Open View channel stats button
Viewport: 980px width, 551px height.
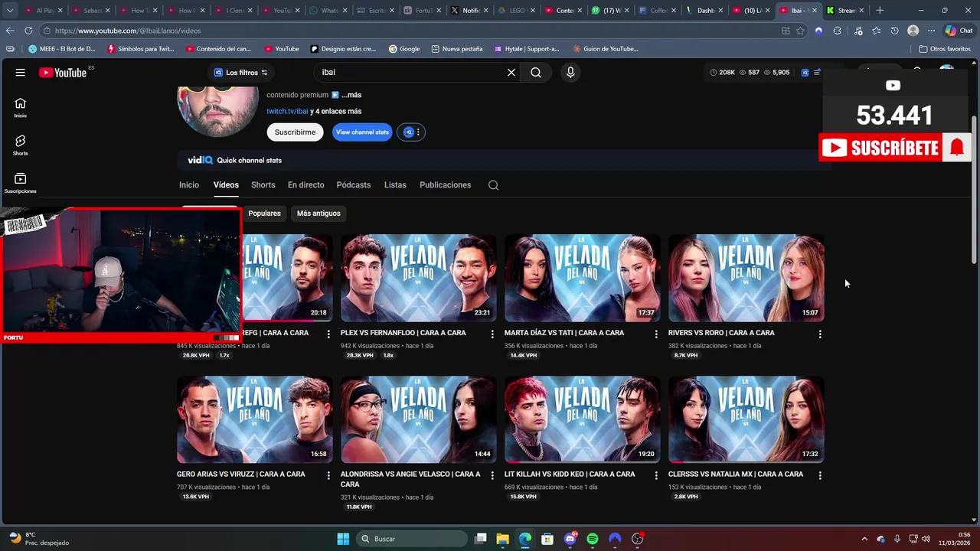point(362,132)
